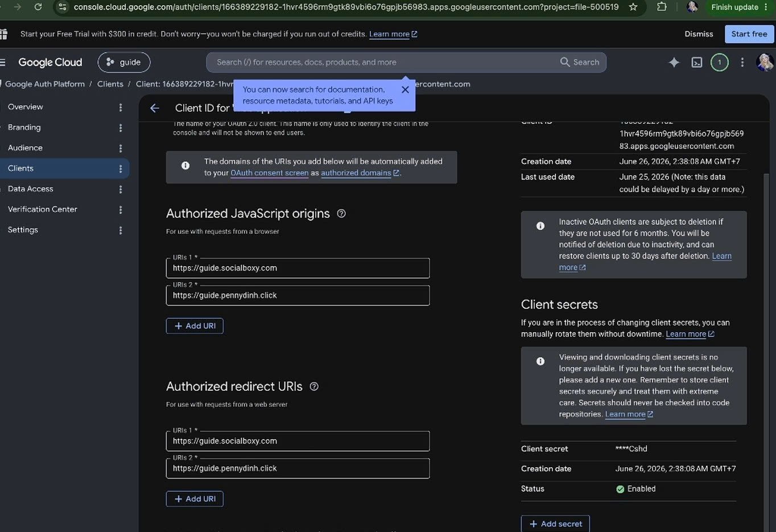Open Learn more about storing client secrets

(629, 414)
